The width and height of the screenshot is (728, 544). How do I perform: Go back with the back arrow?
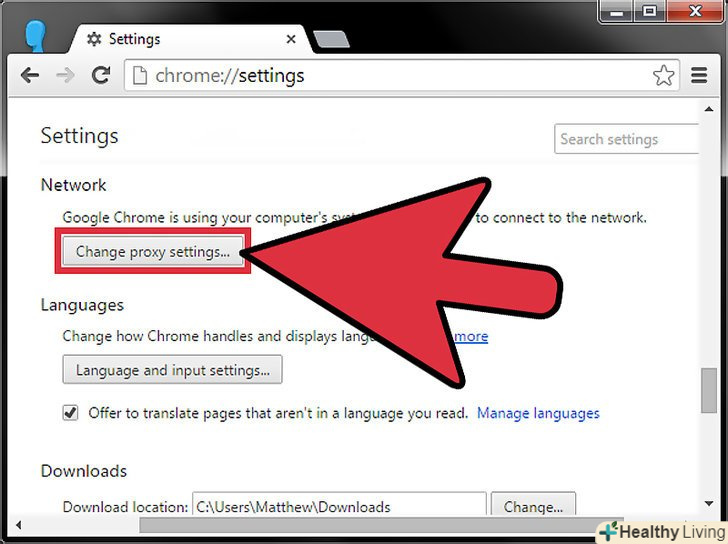point(30,75)
